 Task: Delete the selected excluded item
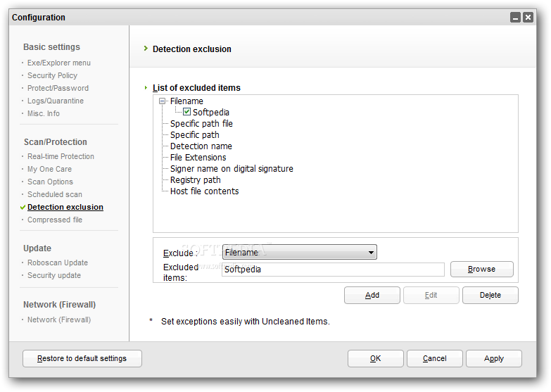click(x=490, y=295)
